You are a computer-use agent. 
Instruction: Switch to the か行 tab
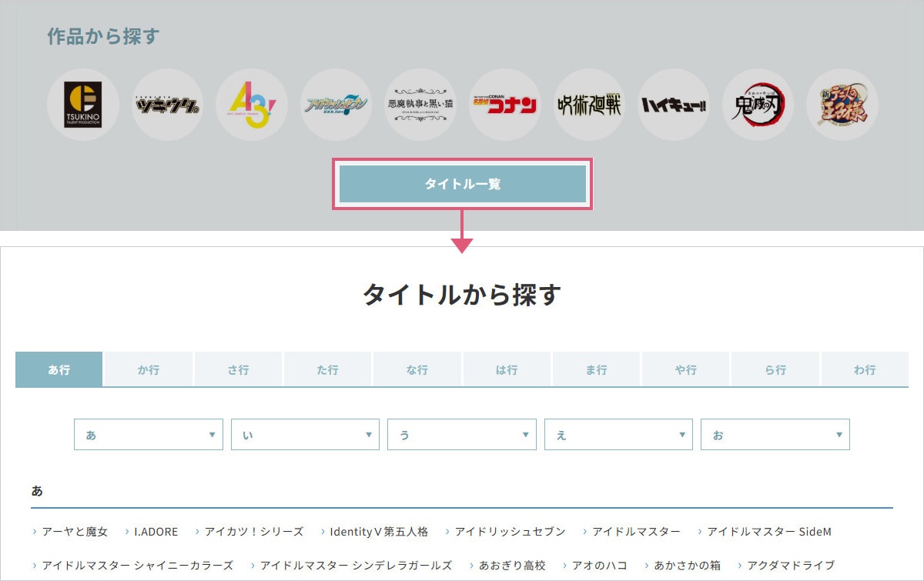pyautogui.click(x=149, y=369)
